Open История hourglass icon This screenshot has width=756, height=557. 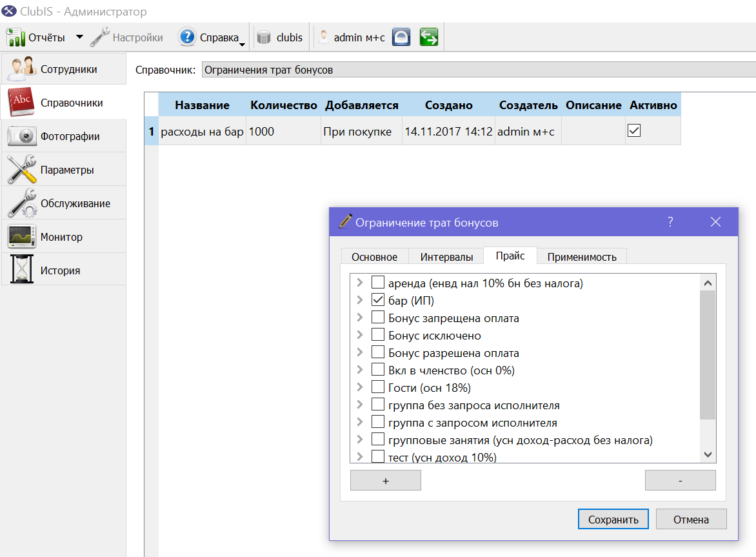(22, 269)
